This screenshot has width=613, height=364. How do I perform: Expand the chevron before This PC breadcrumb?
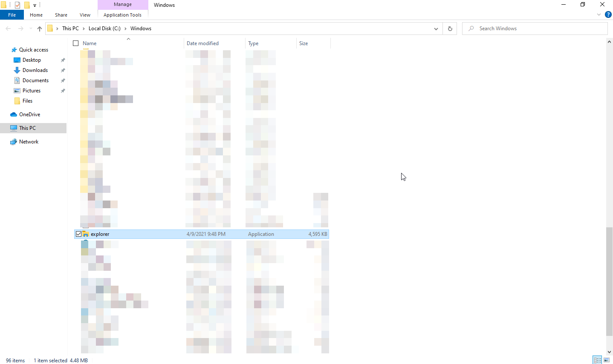(x=57, y=29)
